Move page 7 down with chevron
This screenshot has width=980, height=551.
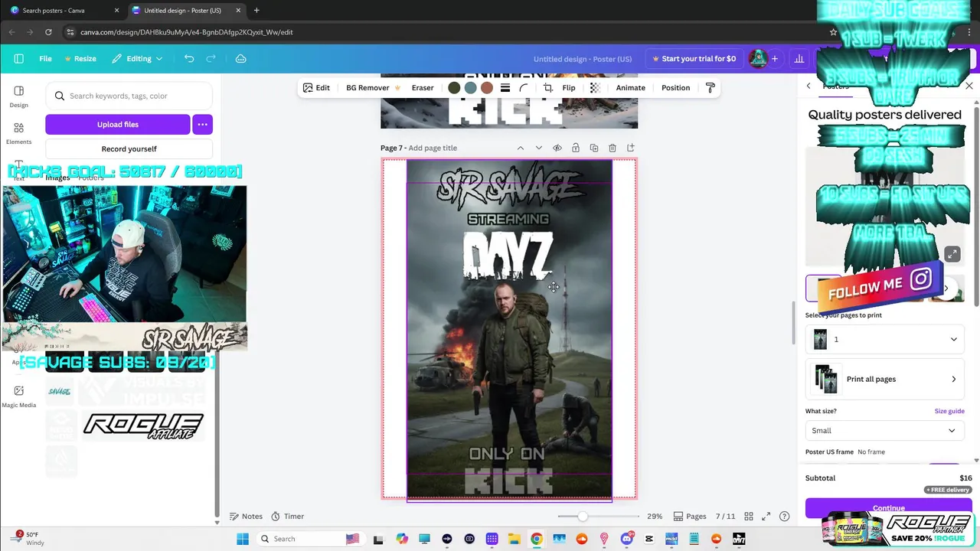(x=539, y=148)
